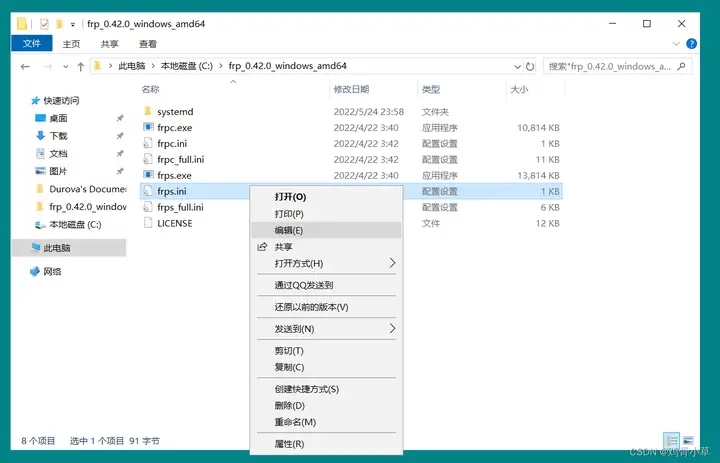Choose 属性(R) from the context menu
The height and width of the screenshot is (463, 720).
click(x=326, y=444)
